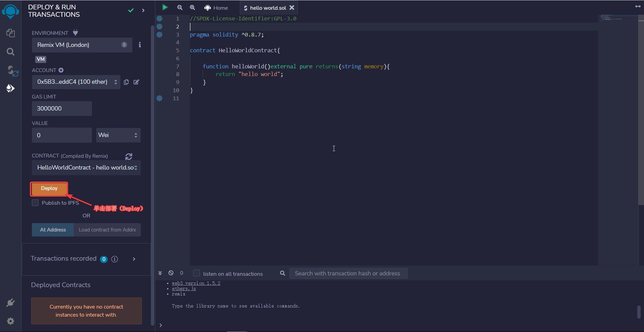Image resolution: width=644 pixels, height=332 pixels.
Task: Open the Search in files sidebar icon
Action: click(10, 52)
